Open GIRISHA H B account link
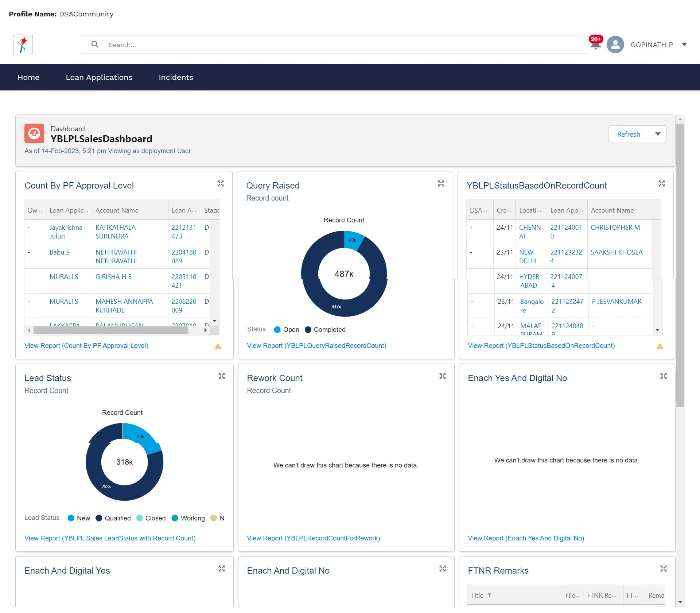The image size is (700, 613). coord(114,277)
